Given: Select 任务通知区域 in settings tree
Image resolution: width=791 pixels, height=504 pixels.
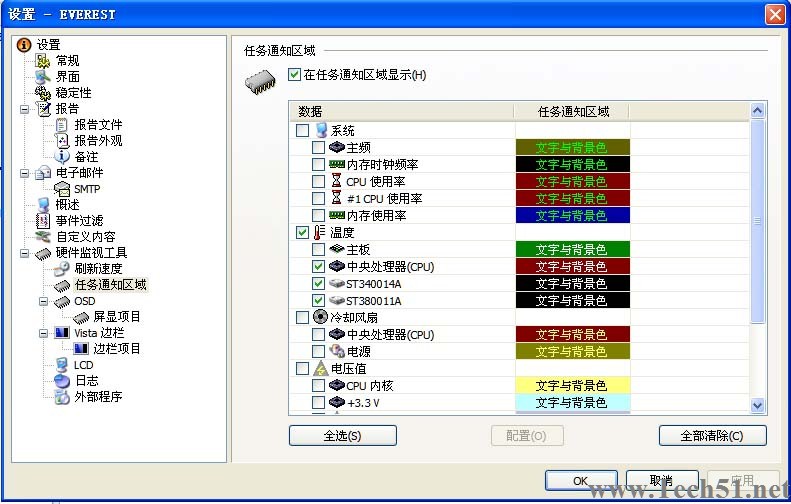Looking at the screenshot, I should tap(110, 285).
